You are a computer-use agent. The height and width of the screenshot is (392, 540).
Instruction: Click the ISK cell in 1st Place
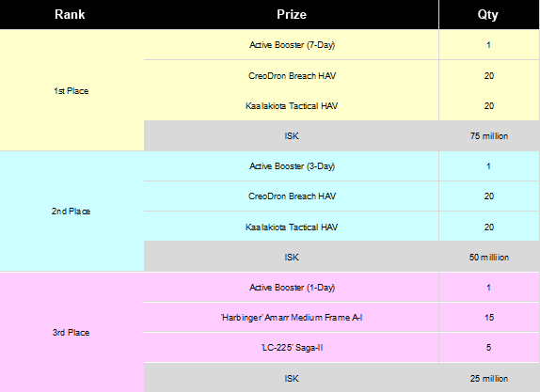tap(292, 135)
